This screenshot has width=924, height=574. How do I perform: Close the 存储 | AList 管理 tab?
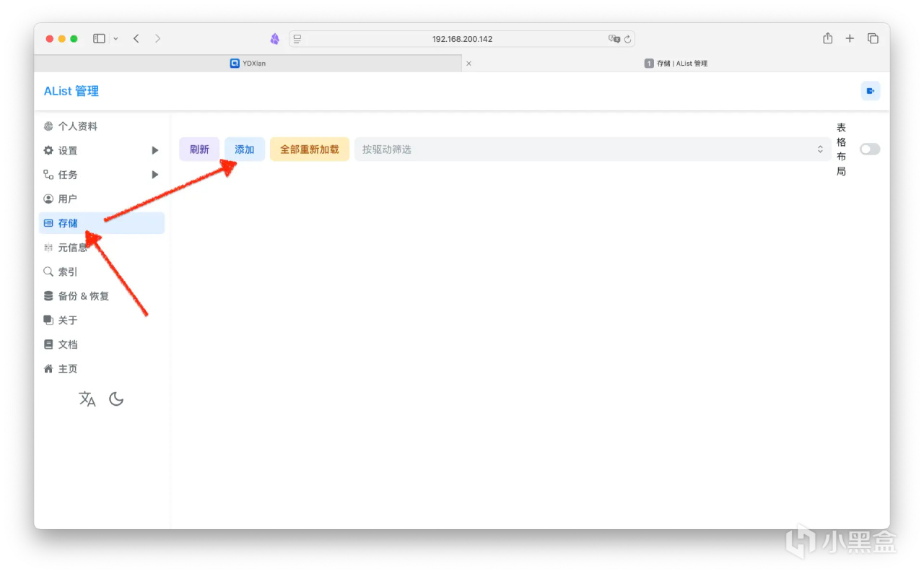(x=468, y=64)
